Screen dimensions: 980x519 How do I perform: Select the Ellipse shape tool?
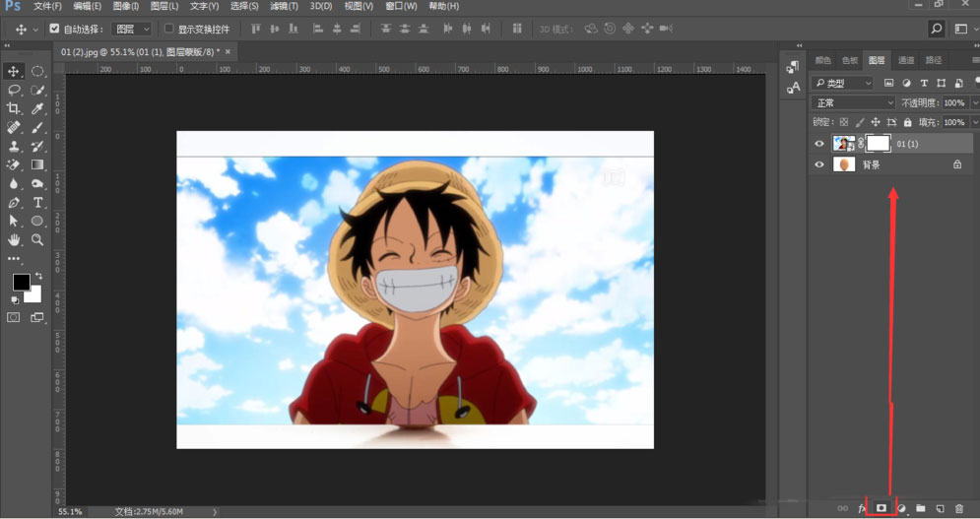[37, 221]
